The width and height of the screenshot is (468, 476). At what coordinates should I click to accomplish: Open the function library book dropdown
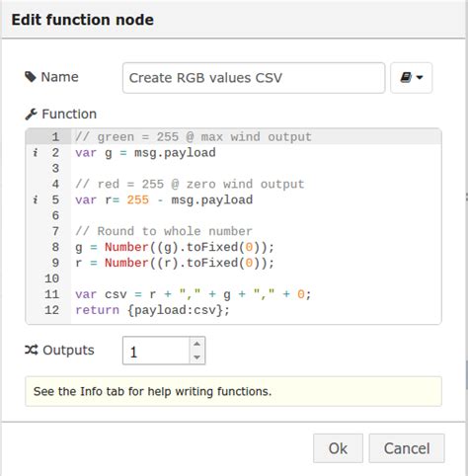[411, 78]
